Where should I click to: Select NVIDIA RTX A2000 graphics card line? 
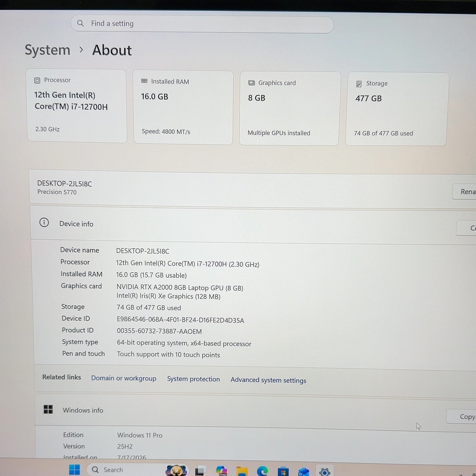pos(180,288)
